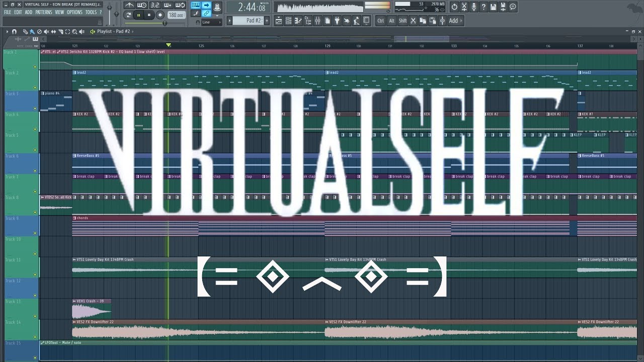
Task: Select the Zoom magnifier tool
Action: click(x=74, y=31)
